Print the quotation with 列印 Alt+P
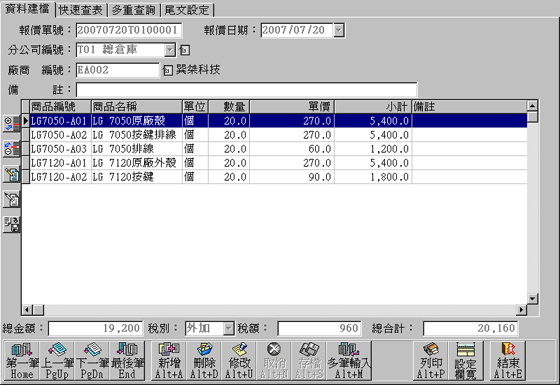The height and width of the screenshot is (385, 560). point(431,361)
